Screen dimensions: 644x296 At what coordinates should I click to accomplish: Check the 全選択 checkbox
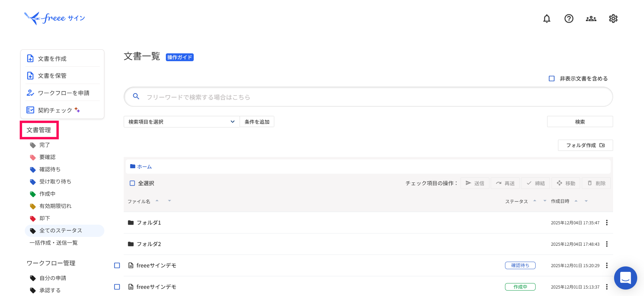click(x=132, y=183)
